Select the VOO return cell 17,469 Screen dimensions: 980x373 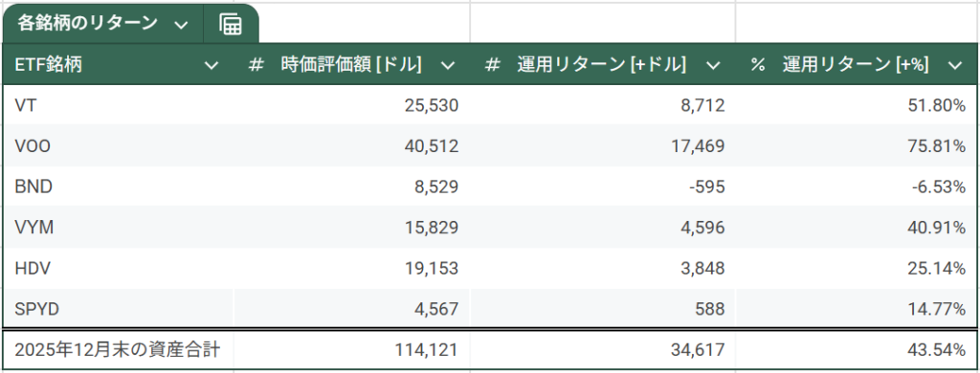[603, 146]
